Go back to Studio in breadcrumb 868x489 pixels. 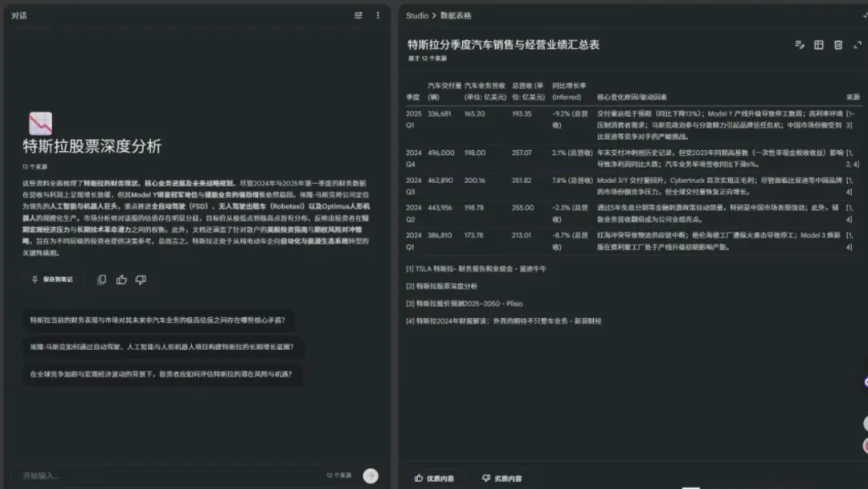pyautogui.click(x=417, y=15)
